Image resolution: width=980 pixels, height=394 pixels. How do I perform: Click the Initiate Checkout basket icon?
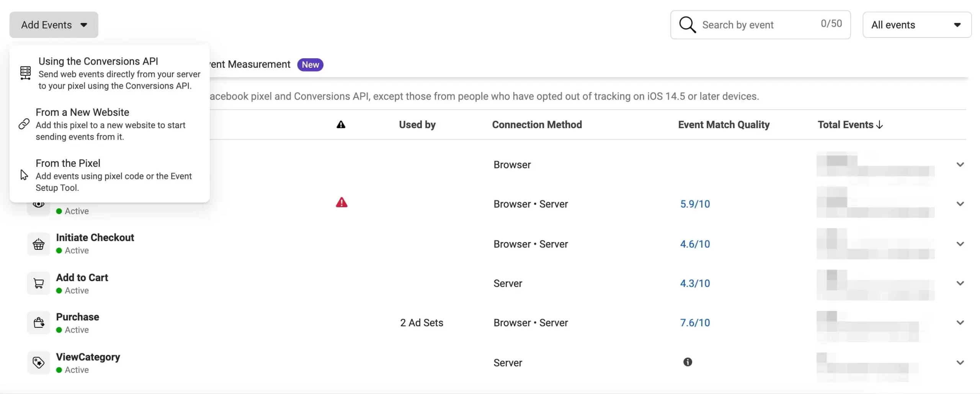tap(39, 244)
